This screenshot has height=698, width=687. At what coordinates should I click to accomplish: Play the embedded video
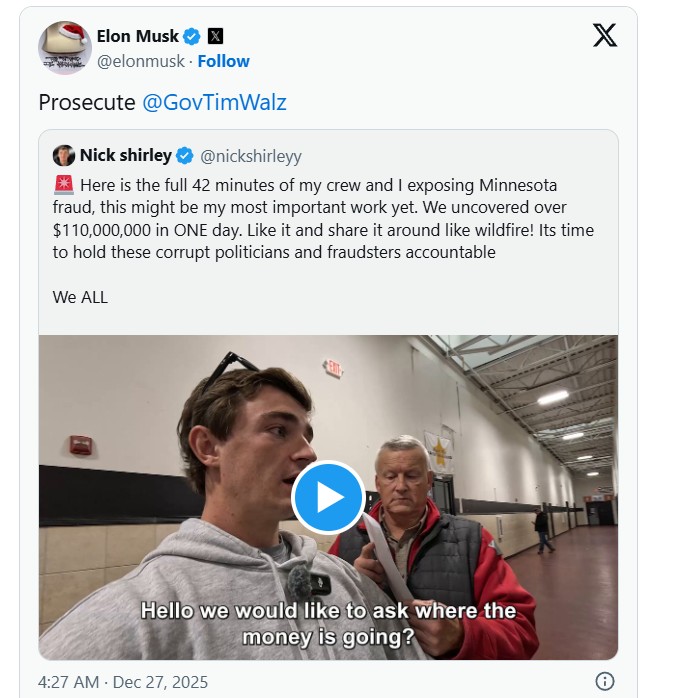[328, 497]
